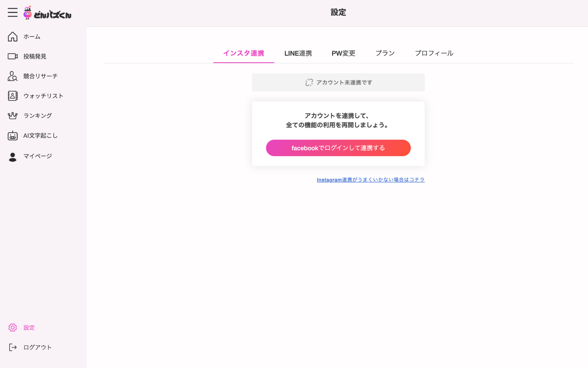Select the インスタ連携 tab
Image resolution: width=588 pixels, height=368 pixels.
[243, 53]
